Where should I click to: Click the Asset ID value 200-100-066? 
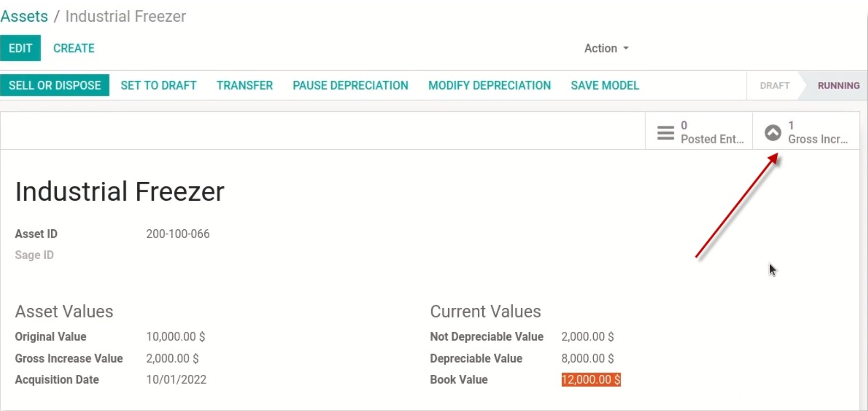click(x=178, y=234)
